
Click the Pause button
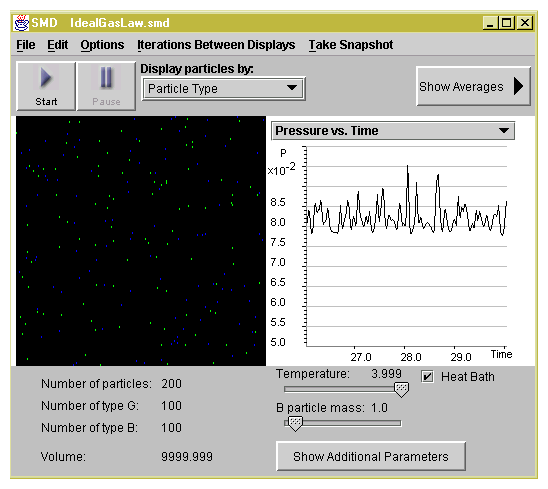coord(106,86)
